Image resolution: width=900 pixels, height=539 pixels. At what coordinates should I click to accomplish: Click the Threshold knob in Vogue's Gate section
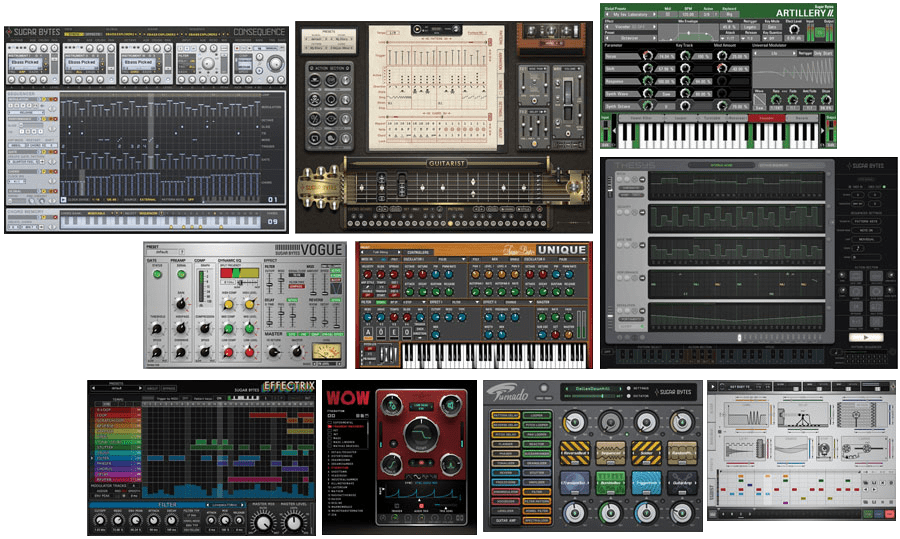157,328
